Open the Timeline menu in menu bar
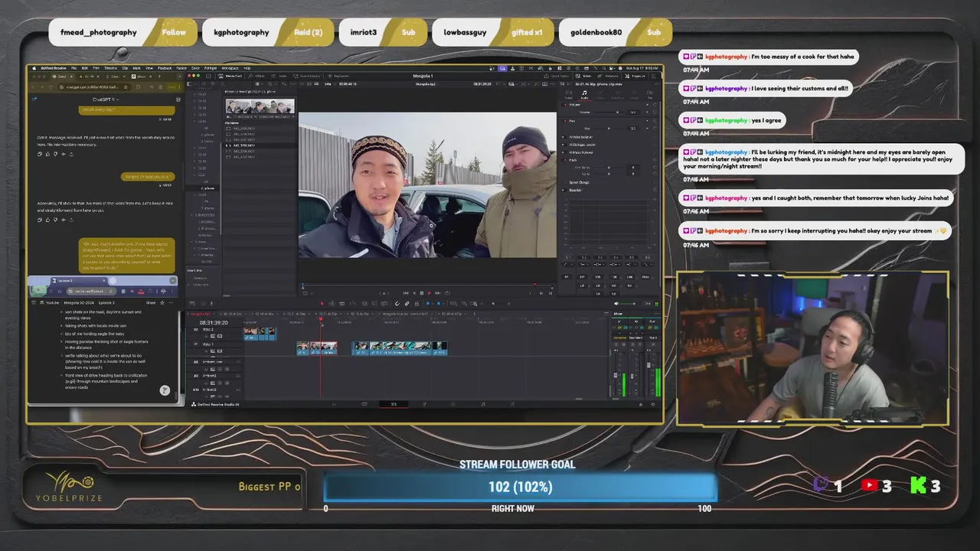Image resolution: width=980 pixels, height=551 pixels. tap(110, 68)
